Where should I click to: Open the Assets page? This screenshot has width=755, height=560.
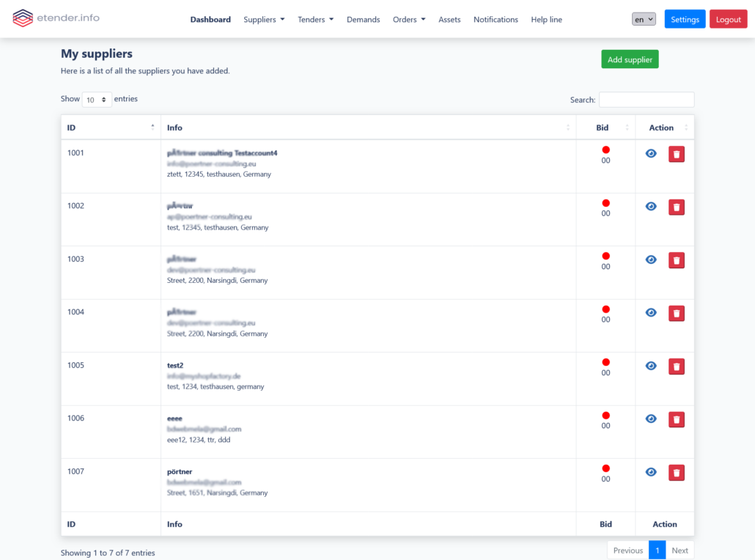[449, 19]
